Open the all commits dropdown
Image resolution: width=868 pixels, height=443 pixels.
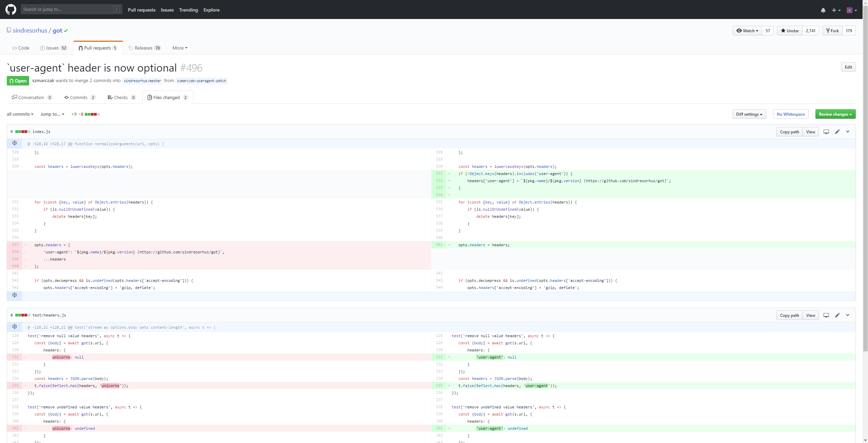point(20,114)
